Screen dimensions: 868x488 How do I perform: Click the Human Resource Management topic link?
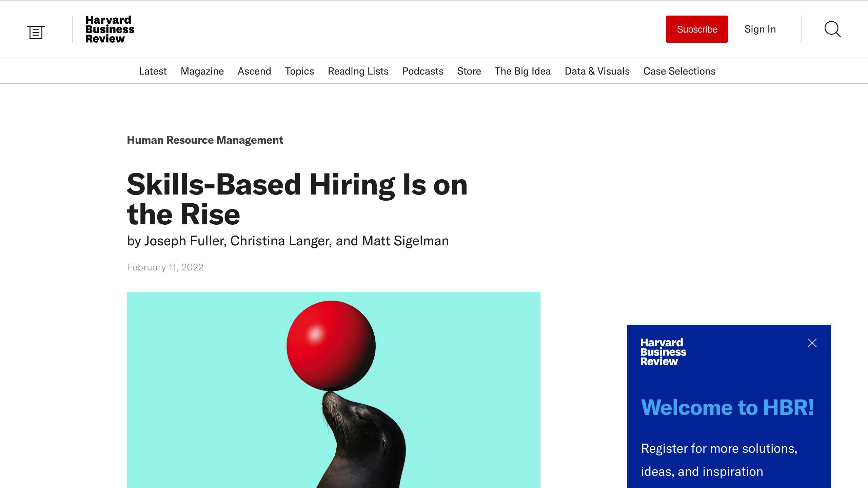205,140
